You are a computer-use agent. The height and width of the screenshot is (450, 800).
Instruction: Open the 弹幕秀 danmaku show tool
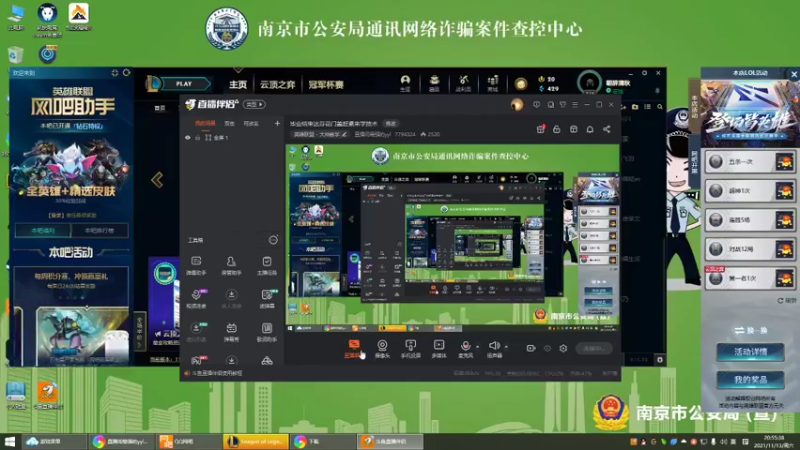[x=231, y=332]
